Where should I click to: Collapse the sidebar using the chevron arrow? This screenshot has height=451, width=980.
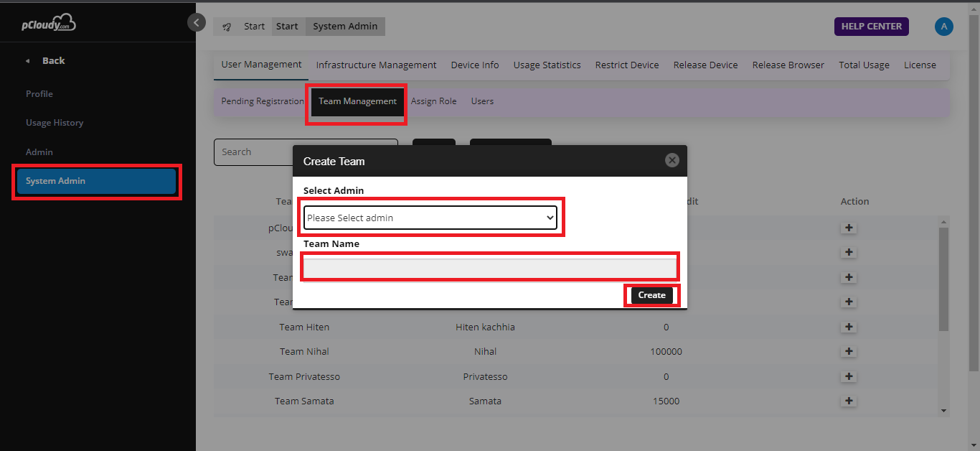[x=197, y=22]
